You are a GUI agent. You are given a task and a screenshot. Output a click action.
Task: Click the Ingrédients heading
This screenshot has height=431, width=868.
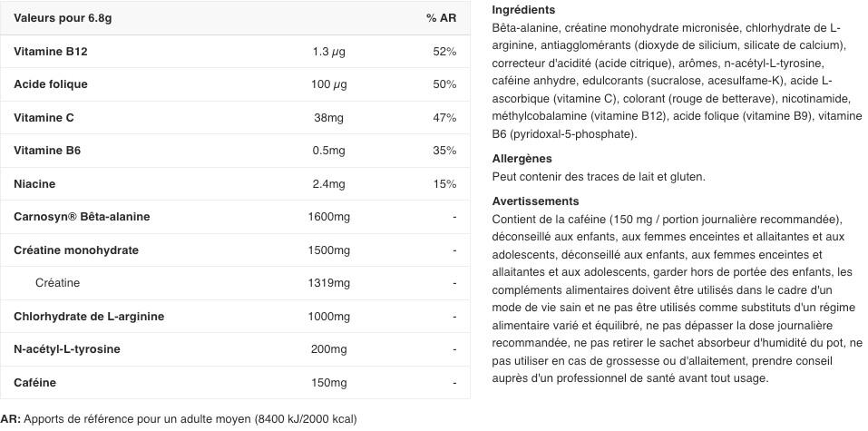523,10
